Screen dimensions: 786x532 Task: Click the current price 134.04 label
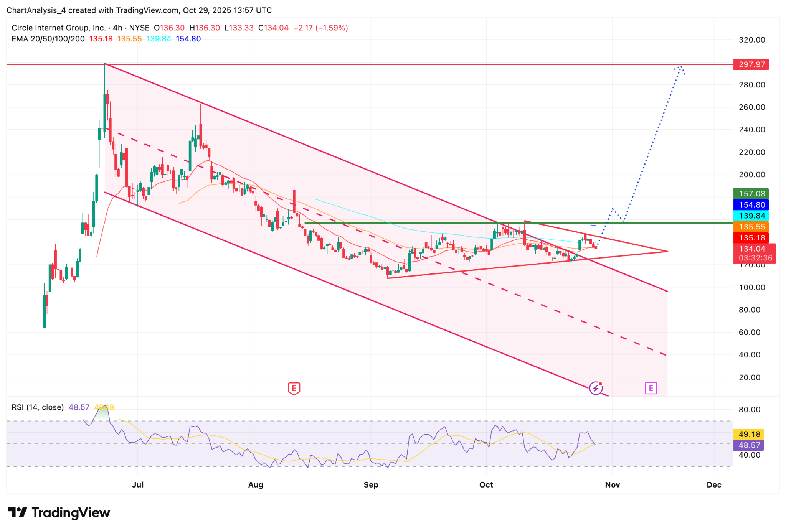751,249
